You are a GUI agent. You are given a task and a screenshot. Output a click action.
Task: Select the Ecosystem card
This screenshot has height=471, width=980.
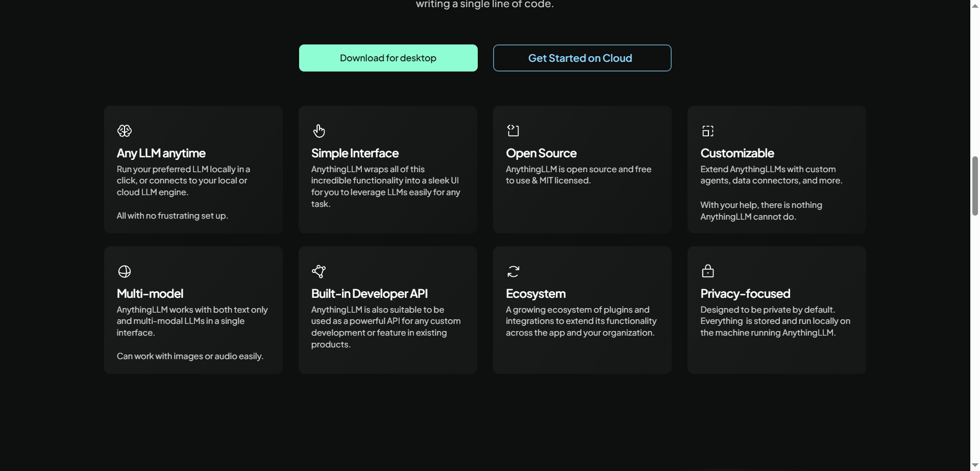pyautogui.click(x=582, y=310)
